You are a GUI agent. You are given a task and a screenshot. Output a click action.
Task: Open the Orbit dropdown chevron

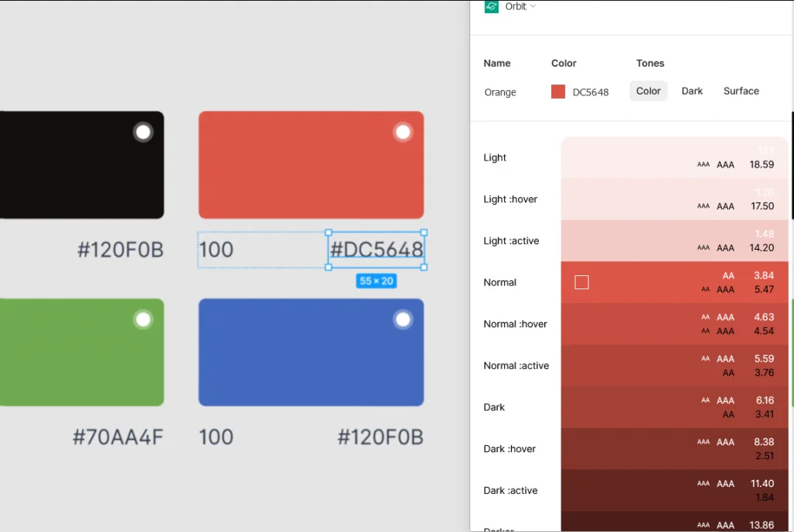coord(533,6)
